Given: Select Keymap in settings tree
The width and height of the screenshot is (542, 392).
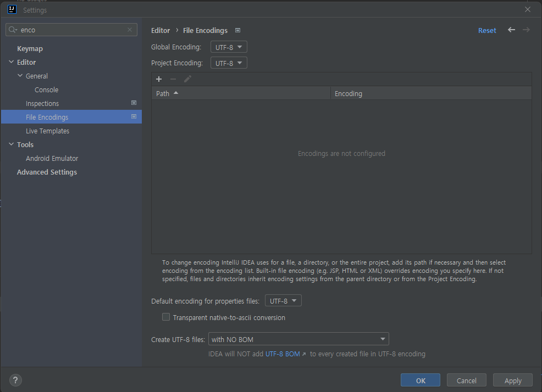Looking at the screenshot, I should coord(30,49).
